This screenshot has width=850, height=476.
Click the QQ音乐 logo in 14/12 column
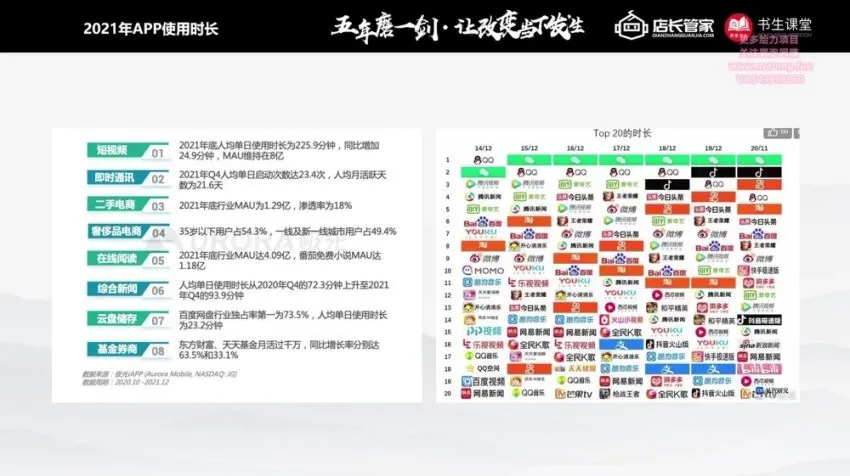click(x=483, y=356)
